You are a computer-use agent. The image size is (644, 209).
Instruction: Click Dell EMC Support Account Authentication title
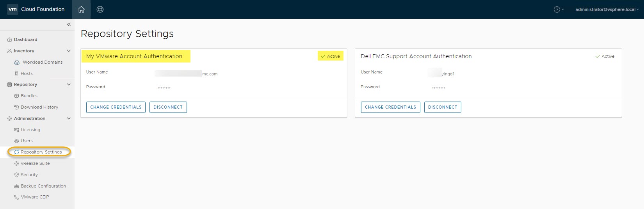[x=416, y=56]
